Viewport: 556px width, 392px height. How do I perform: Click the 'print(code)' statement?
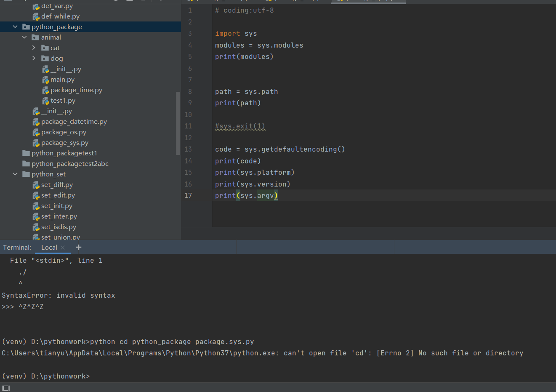click(x=238, y=161)
